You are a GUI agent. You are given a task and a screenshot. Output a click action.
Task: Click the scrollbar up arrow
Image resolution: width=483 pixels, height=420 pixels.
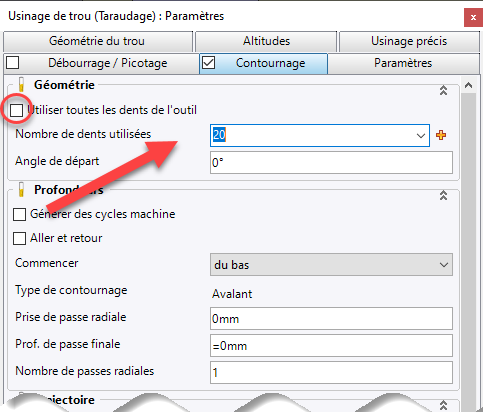point(468,85)
